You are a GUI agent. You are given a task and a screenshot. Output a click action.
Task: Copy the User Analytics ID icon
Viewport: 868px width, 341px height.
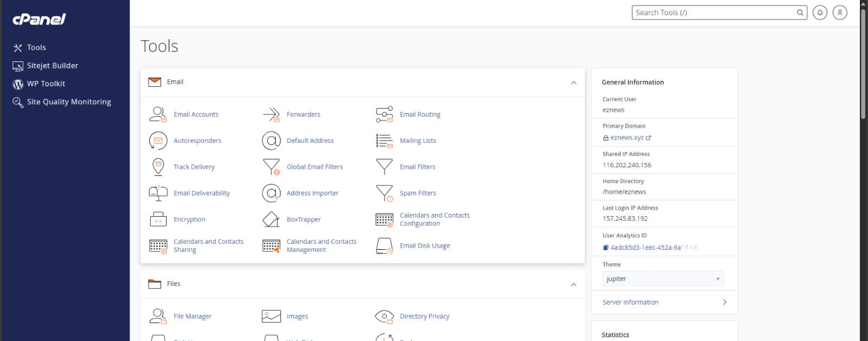click(605, 248)
